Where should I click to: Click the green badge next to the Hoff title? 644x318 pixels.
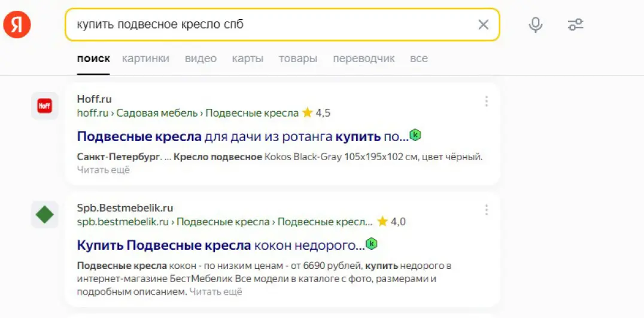coord(415,134)
